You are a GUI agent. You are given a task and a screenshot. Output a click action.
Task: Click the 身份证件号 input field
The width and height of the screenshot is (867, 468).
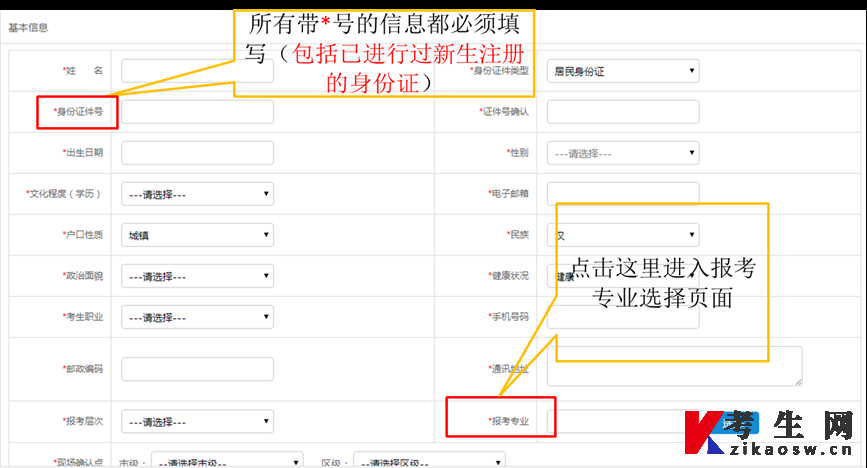coord(197,112)
